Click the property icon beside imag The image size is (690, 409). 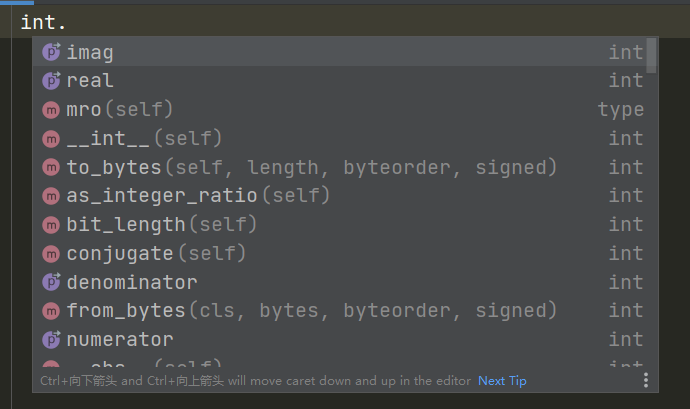point(51,52)
